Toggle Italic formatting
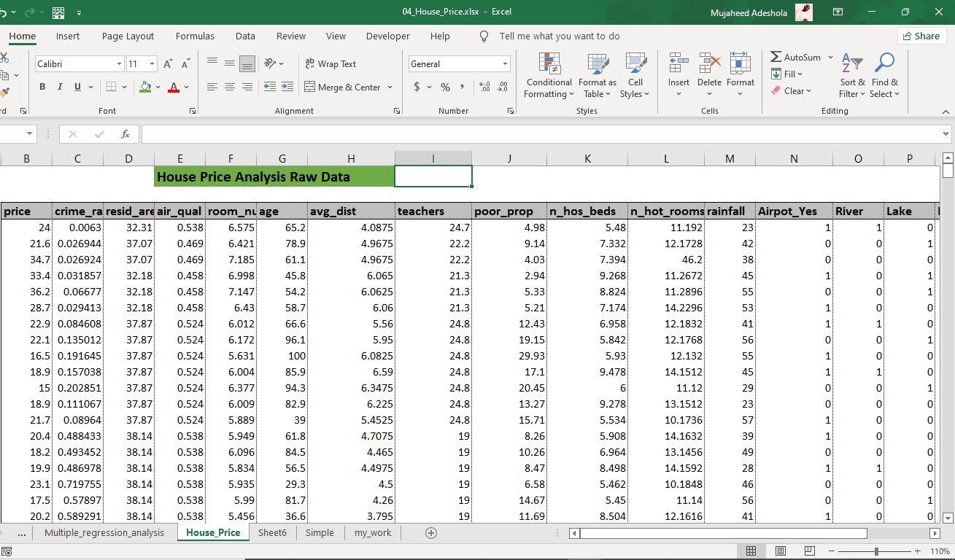955x560 pixels. (60, 87)
